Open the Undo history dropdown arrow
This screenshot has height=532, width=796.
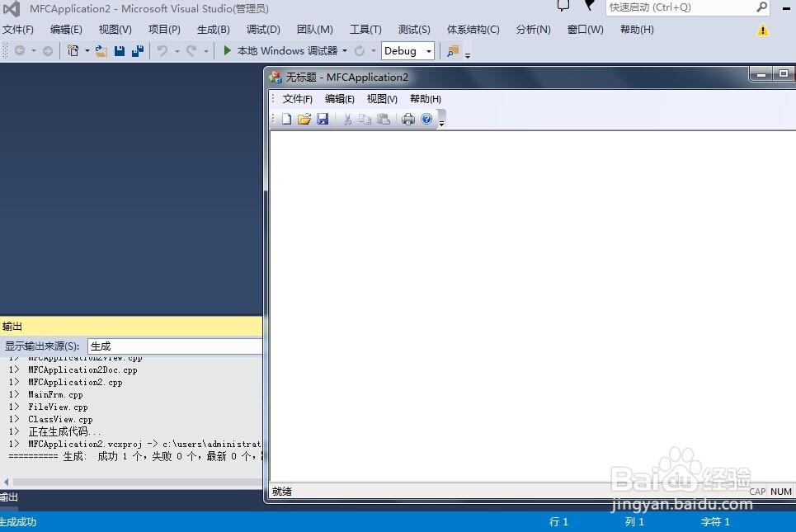pyautogui.click(x=177, y=51)
